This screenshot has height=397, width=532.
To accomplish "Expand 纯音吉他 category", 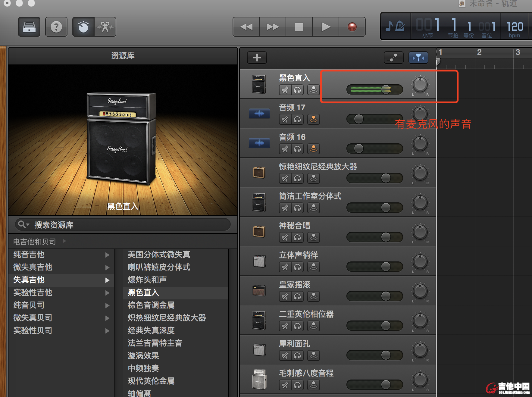I will tap(107, 255).
